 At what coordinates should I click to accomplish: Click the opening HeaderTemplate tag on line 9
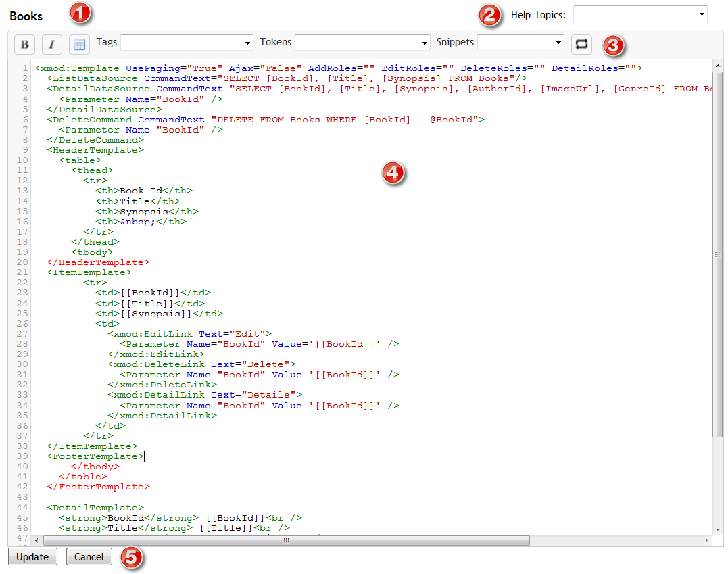(x=95, y=151)
